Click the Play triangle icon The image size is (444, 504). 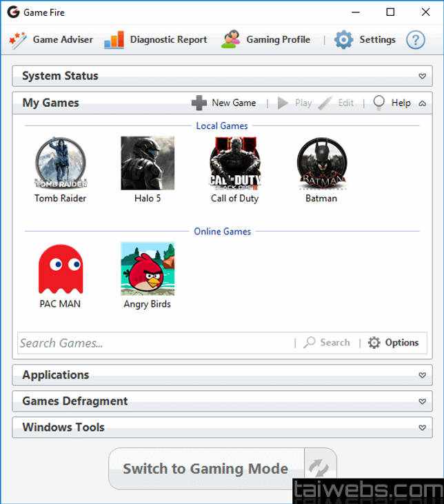283,103
